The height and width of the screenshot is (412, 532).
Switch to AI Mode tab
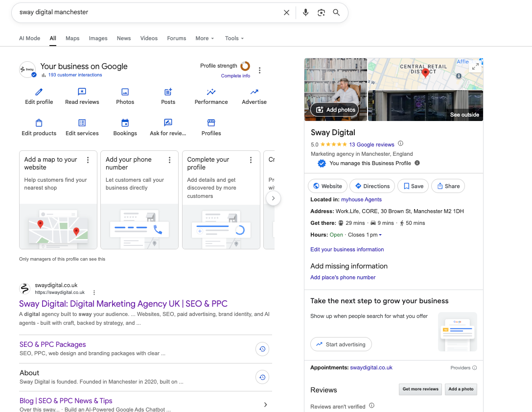pyautogui.click(x=29, y=38)
